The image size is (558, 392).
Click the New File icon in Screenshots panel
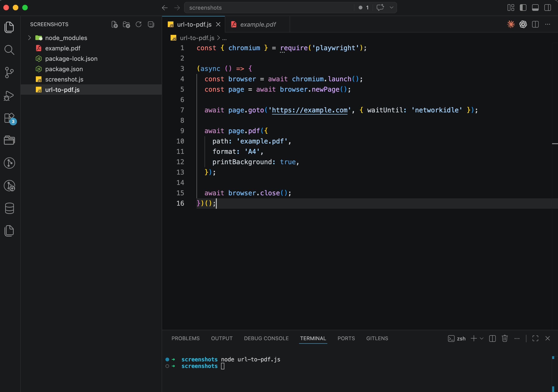coord(115,24)
